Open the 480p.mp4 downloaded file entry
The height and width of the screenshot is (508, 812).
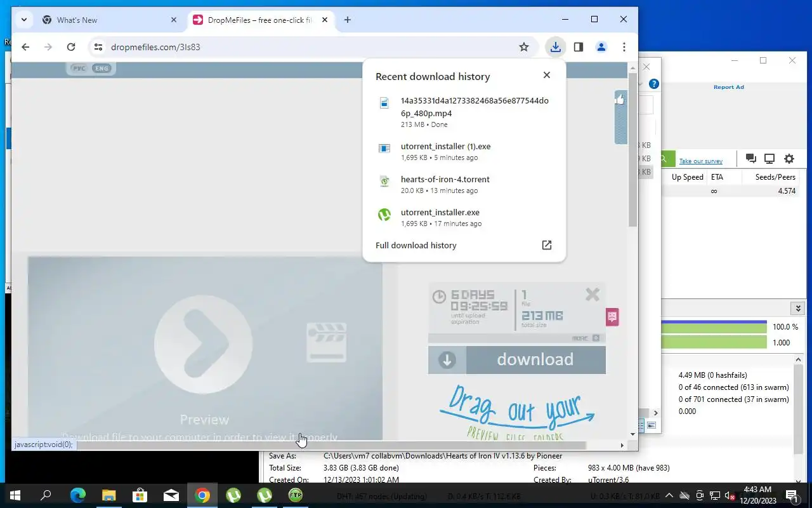click(464, 112)
